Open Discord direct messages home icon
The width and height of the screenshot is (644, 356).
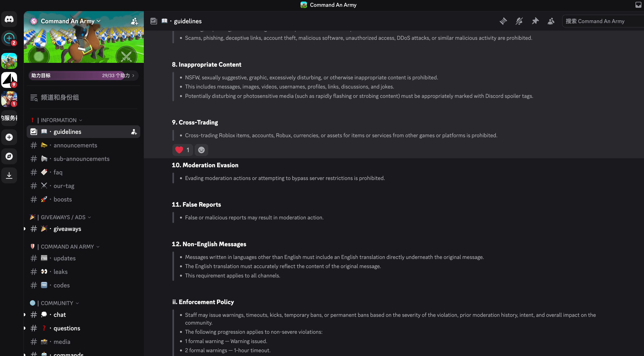tap(9, 19)
